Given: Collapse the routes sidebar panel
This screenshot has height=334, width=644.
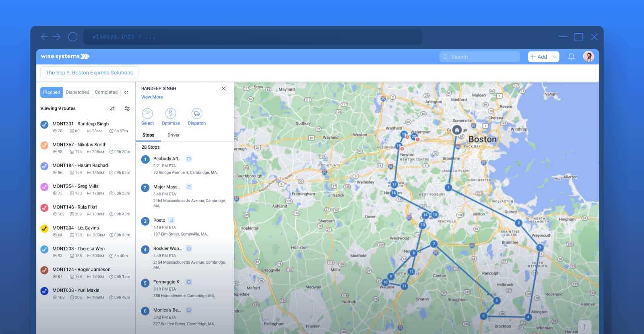Looking at the screenshot, I should coord(126,92).
